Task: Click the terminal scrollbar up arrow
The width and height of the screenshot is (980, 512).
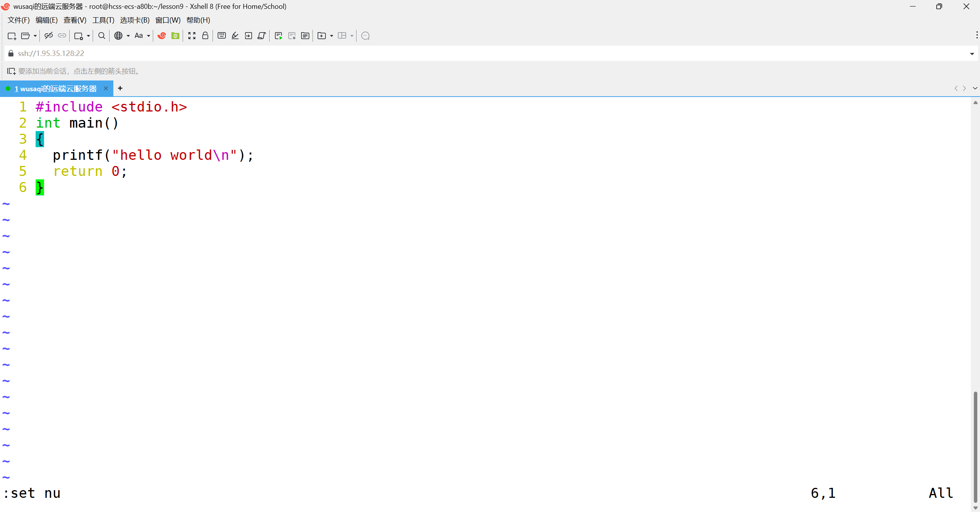Action: click(x=975, y=102)
